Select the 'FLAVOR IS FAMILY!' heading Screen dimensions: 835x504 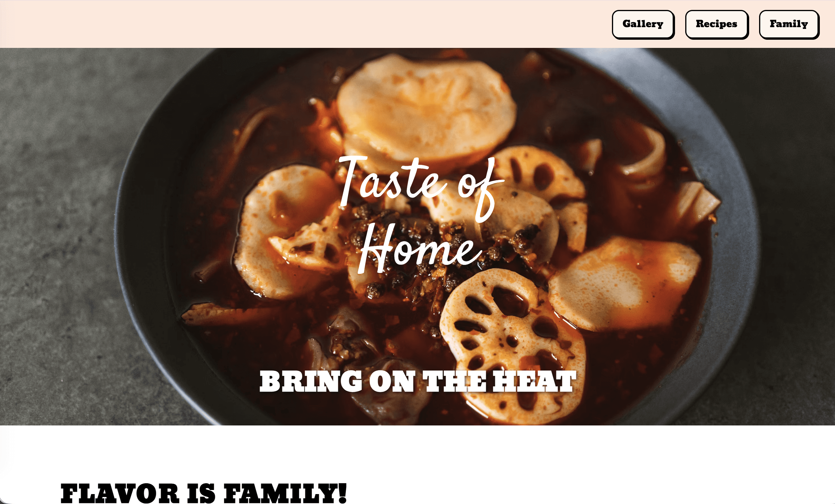pyautogui.click(x=204, y=493)
